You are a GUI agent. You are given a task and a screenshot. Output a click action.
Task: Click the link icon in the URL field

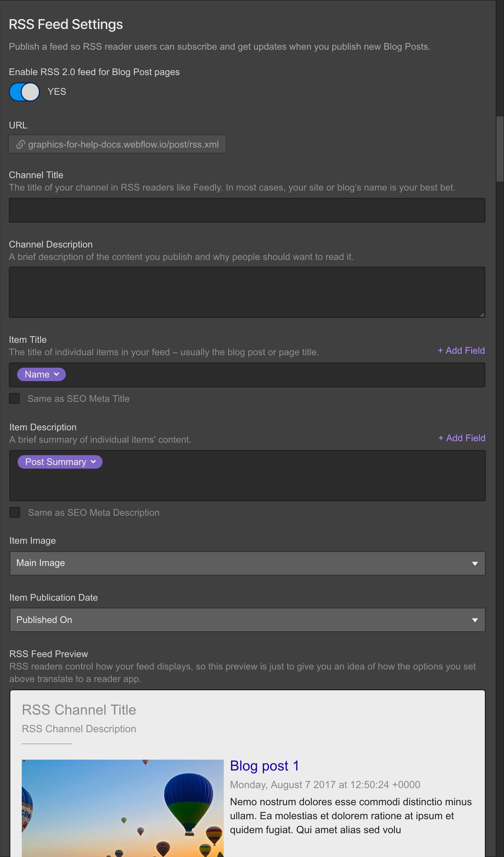[x=20, y=144]
